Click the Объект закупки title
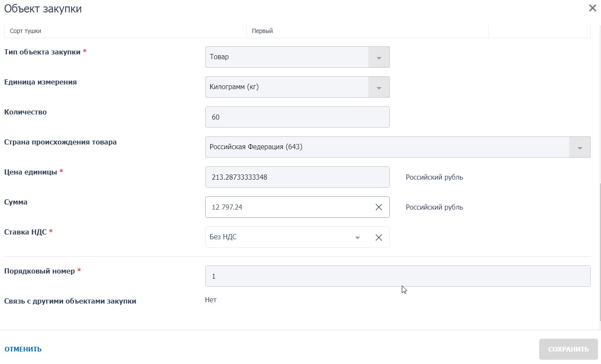 click(43, 8)
